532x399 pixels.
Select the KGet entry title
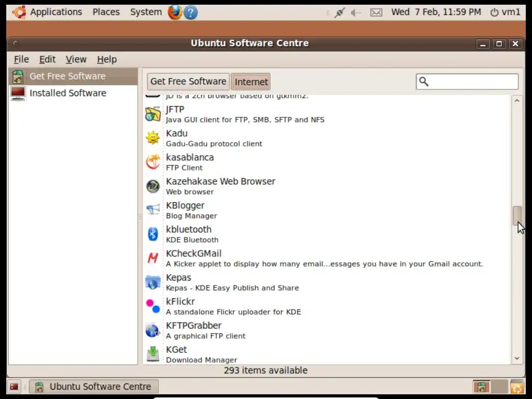[x=177, y=350]
